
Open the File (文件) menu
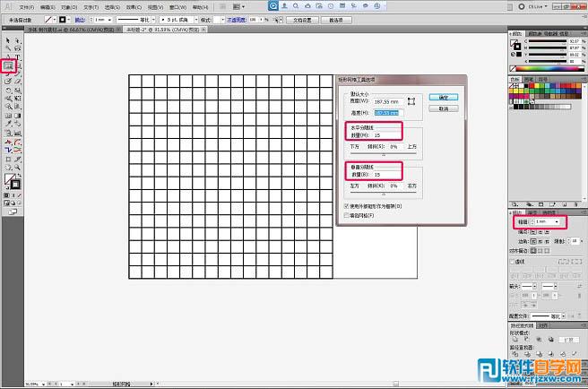[28, 6]
